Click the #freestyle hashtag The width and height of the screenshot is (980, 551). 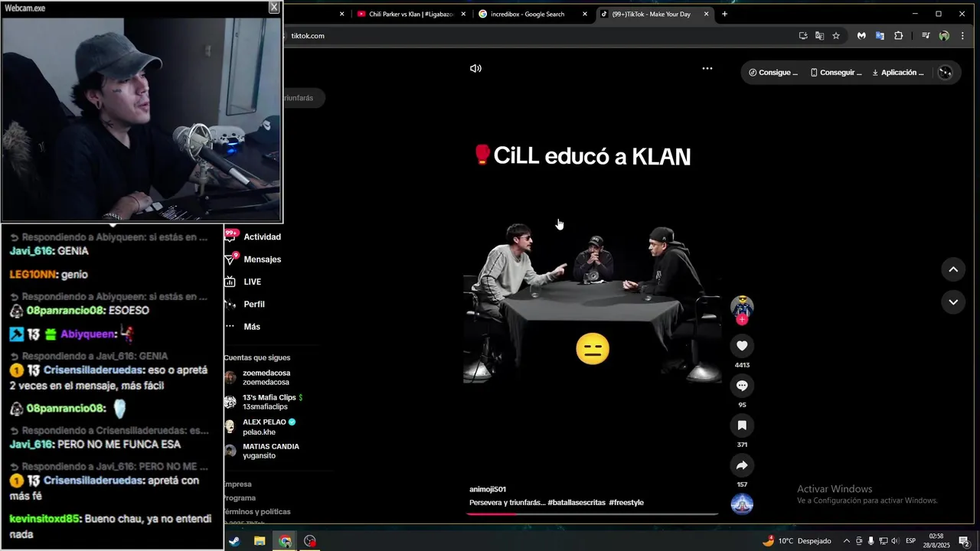tap(626, 503)
